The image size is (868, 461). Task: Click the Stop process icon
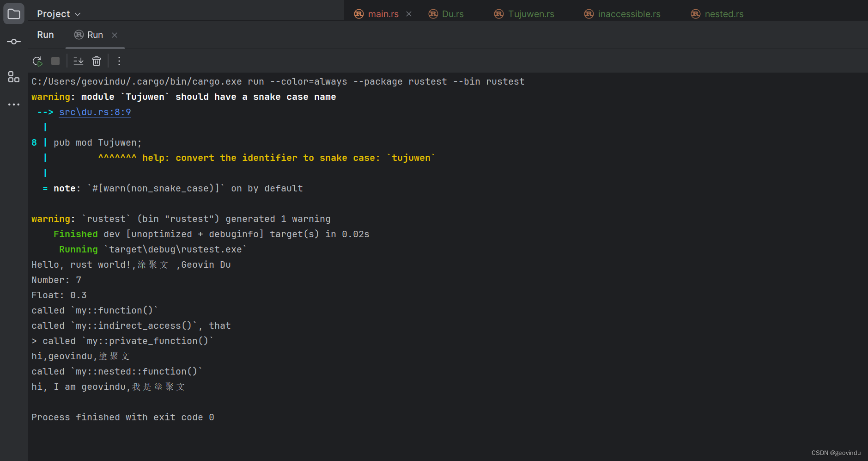click(55, 61)
